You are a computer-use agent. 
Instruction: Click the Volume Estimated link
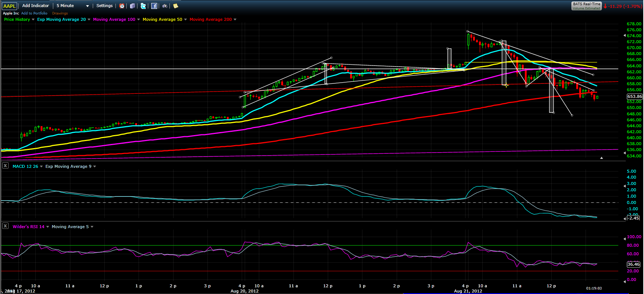587,8
